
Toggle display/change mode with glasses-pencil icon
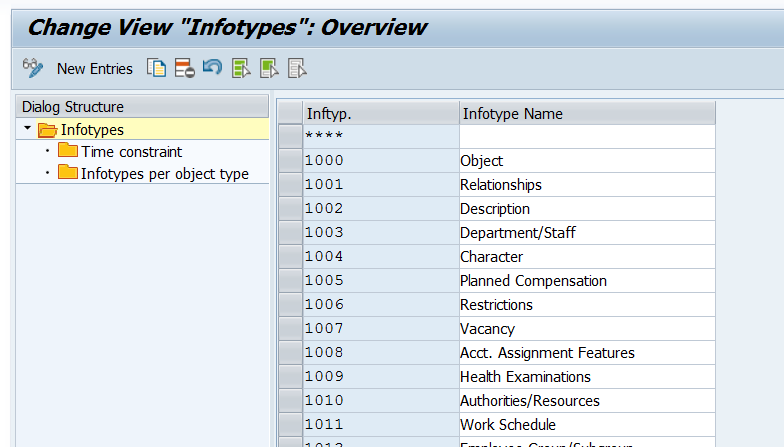click(33, 68)
